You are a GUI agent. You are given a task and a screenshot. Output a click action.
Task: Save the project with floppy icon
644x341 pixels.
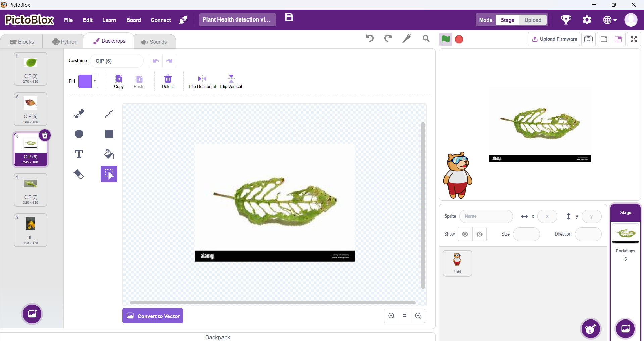[289, 17]
